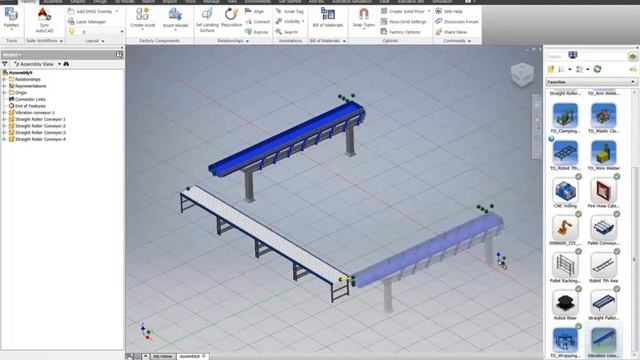
Task: Select Set Landing Surface tool
Action: pyautogui.click(x=207, y=20)
